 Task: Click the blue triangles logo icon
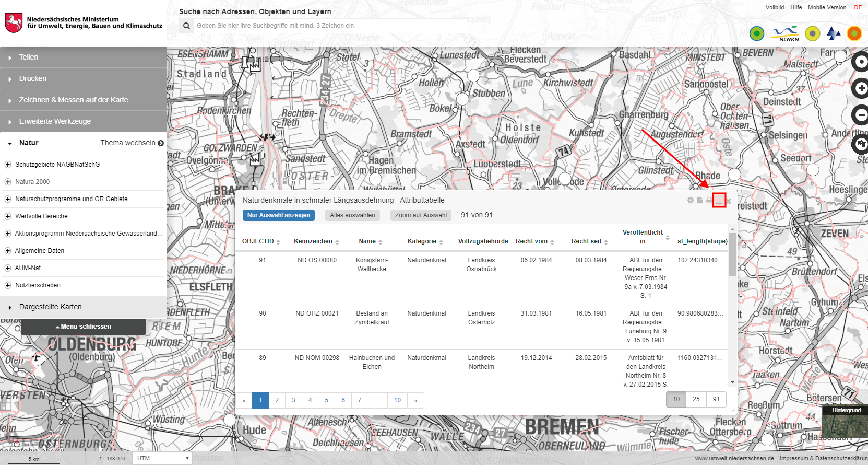[x=834, y=33]
